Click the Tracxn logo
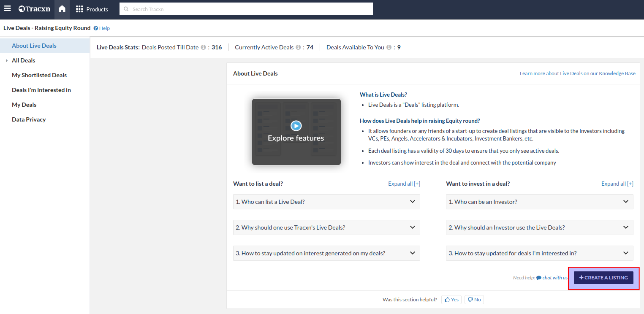This screenshot has width=644, height=314. pyautogui.click(x=34, y=9)
